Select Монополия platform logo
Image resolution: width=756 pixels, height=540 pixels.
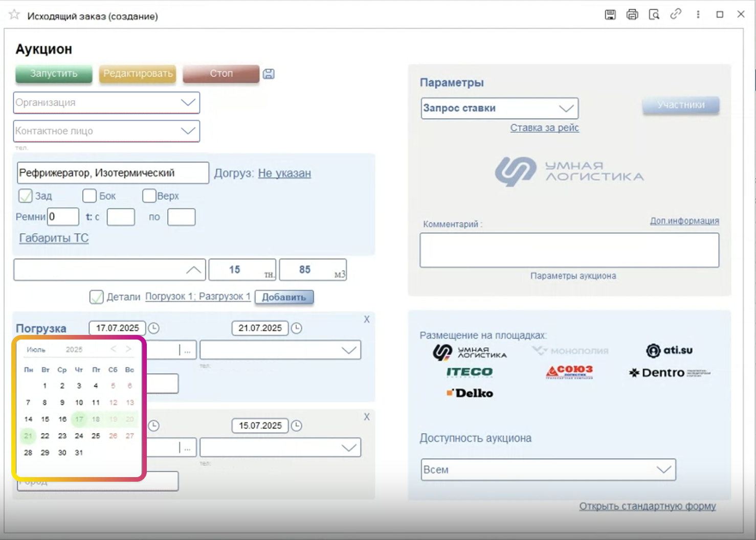click(570, 351)
